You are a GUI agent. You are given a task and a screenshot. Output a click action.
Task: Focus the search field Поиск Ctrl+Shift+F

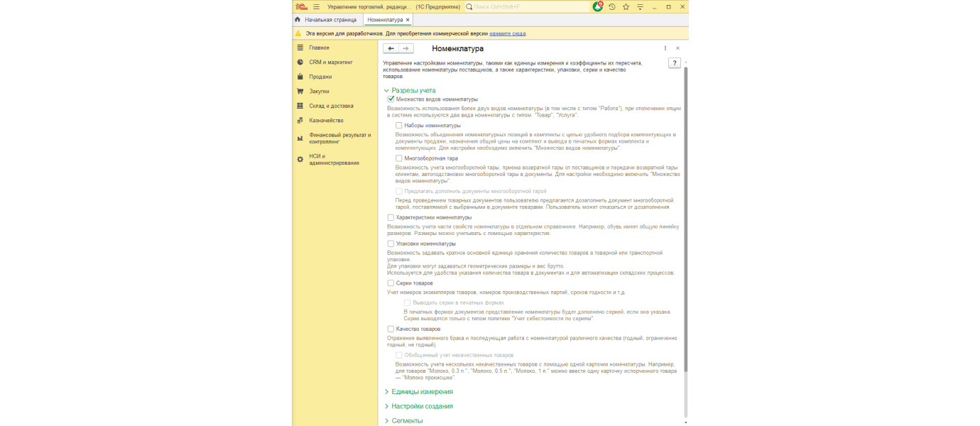click(x=527, y=6)
